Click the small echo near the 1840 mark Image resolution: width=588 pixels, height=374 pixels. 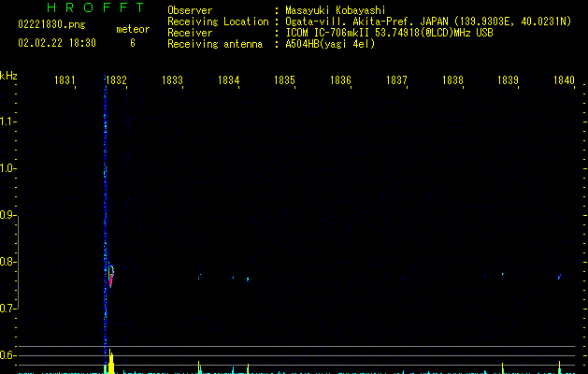point(559,277)
